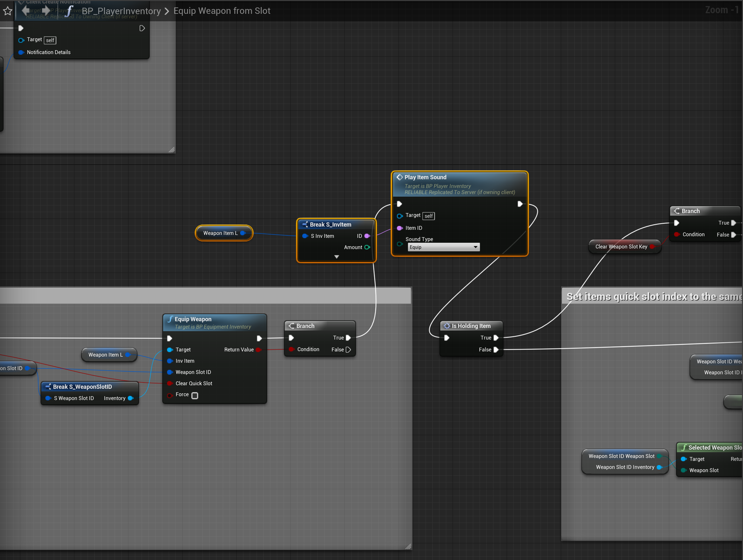Click the purple Item ID input pin
The image size is (743, 560).
tap(400, 228)
